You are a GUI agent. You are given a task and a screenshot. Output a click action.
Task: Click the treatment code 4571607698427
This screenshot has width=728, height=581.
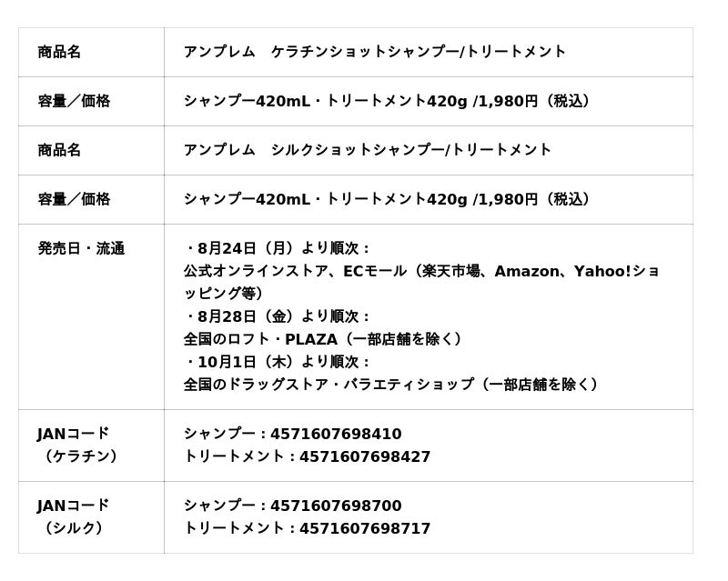365,456
